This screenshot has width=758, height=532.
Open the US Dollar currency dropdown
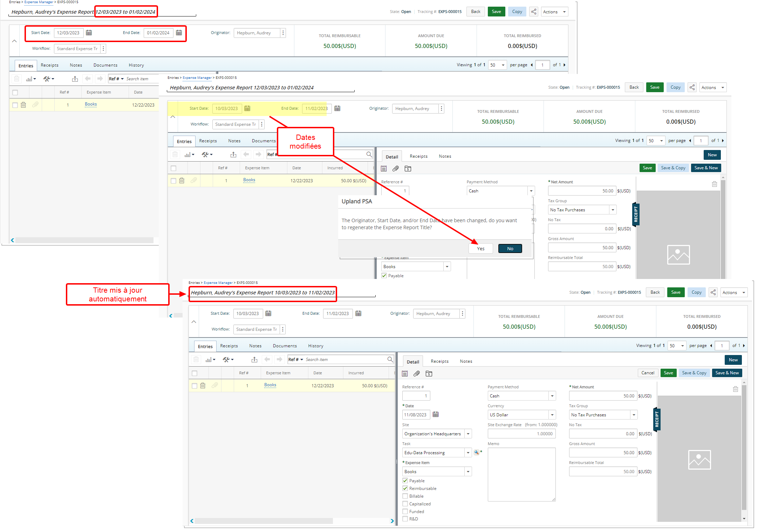pos(552,415)
